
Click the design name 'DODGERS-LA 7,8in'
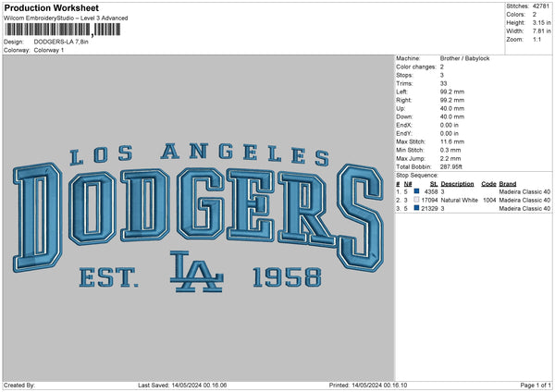61,42
